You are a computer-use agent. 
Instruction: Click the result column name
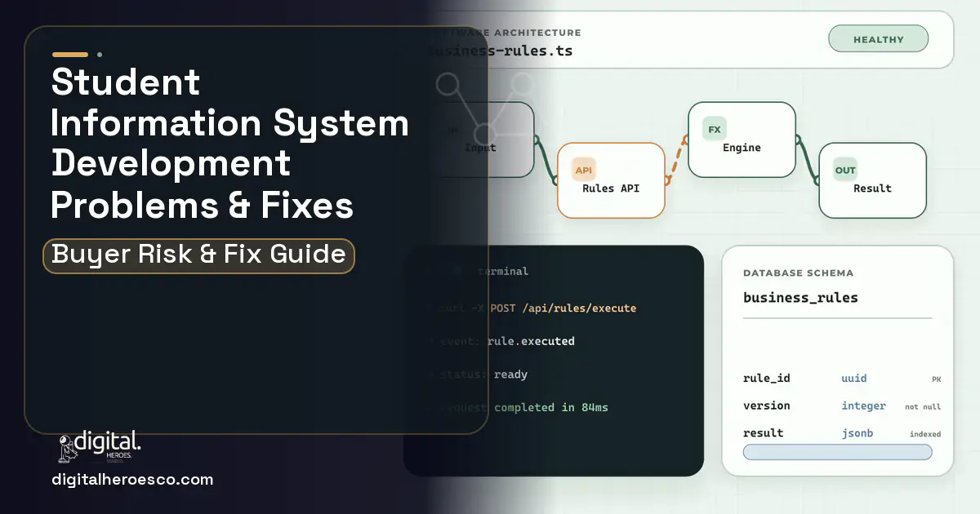click(763, 433)
